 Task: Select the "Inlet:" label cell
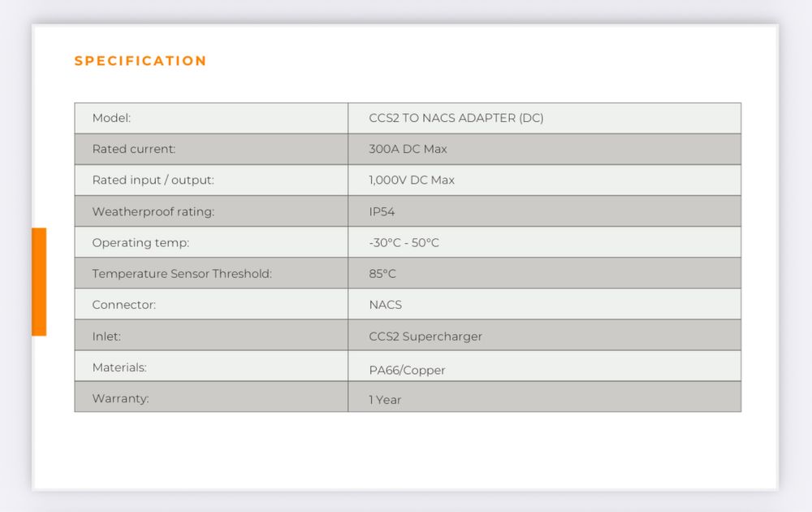[x=106, y=336]
